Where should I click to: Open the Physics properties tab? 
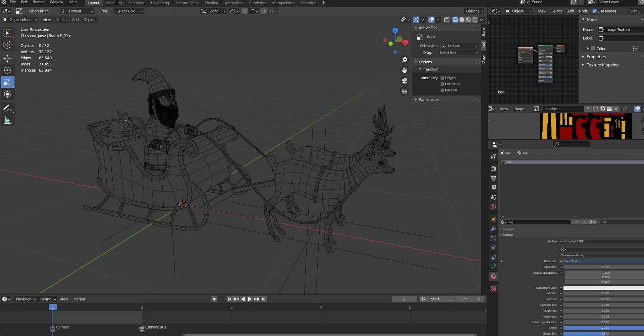(x=493, y=248)
